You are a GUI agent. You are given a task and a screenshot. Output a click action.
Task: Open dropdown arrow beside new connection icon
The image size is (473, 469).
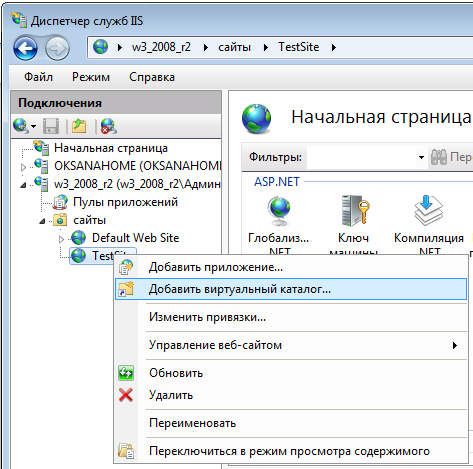pyautogui.click(x=33, y=126)
